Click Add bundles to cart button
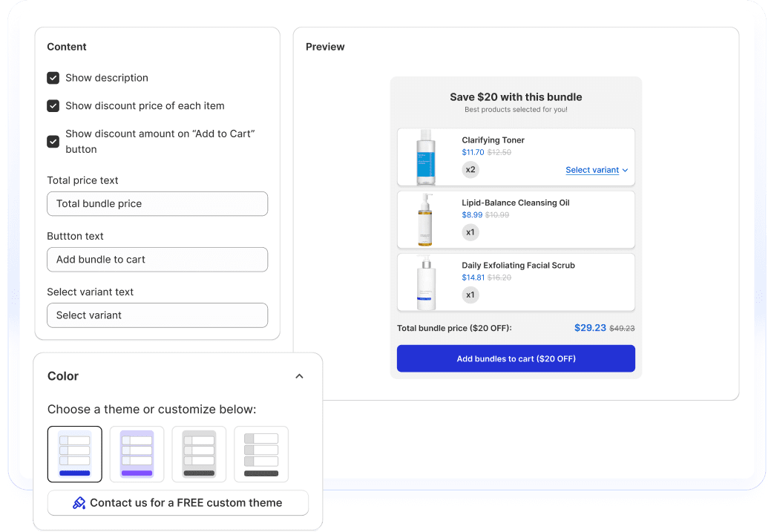Screen dimensions: 774x532 tap(516, 358)
